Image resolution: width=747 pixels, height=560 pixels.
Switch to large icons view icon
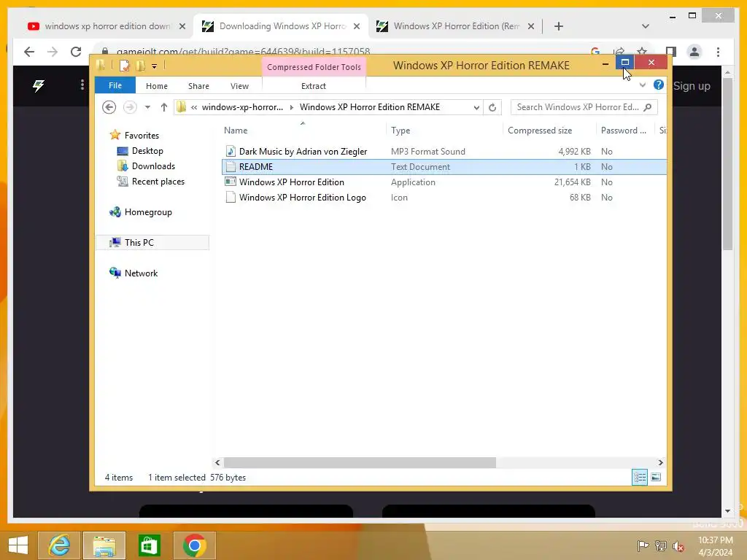[656, 477]
